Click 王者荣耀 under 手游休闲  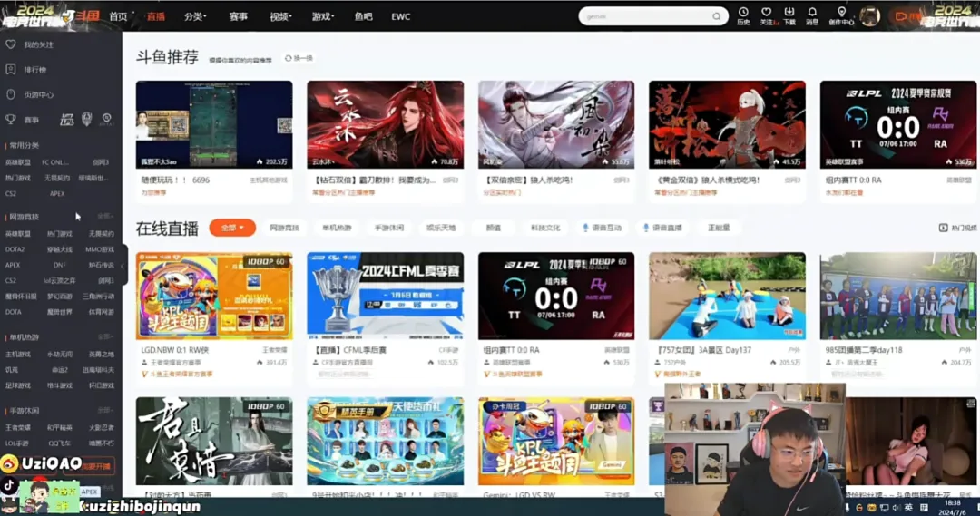click(17, 427)
